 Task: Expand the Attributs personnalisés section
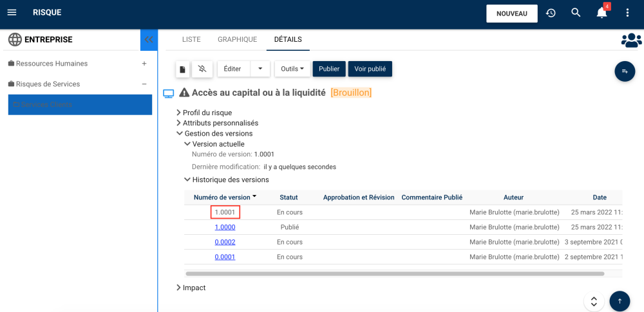pos(217,123)
